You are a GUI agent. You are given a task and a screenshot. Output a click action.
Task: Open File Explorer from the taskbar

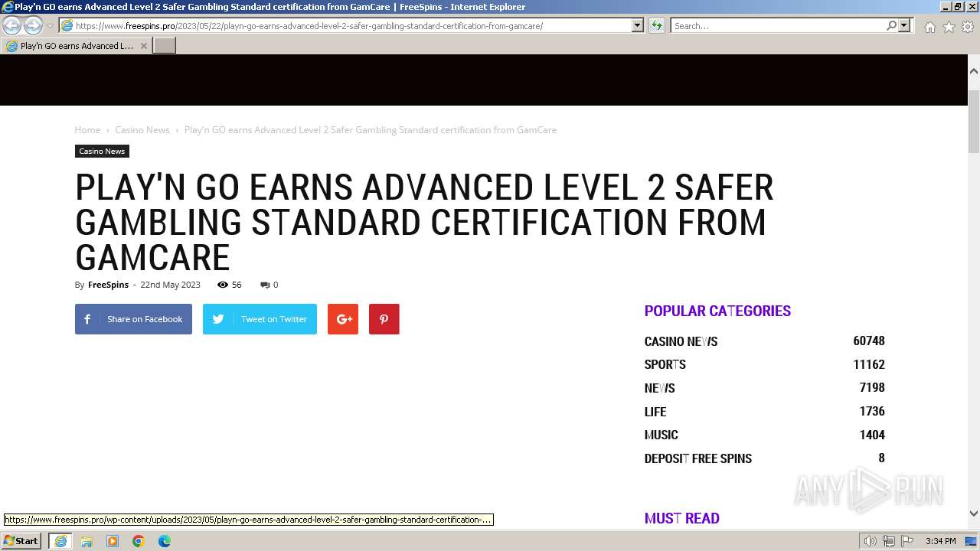coord(87,541)
